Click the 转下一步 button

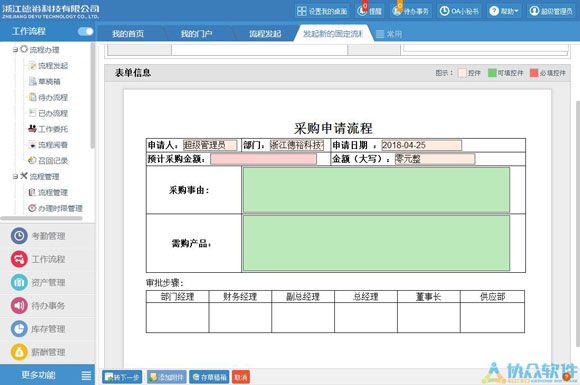tap(122, 377)
